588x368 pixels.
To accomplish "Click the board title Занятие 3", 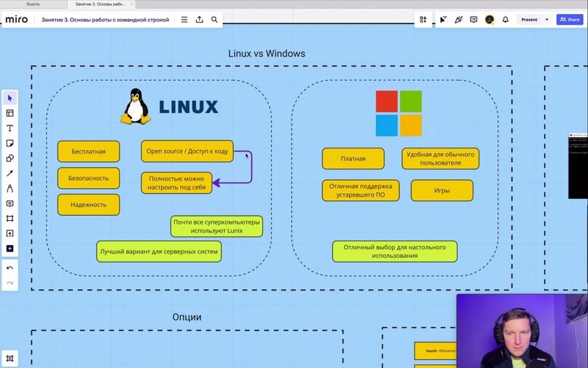I will (x=106, y=20).
